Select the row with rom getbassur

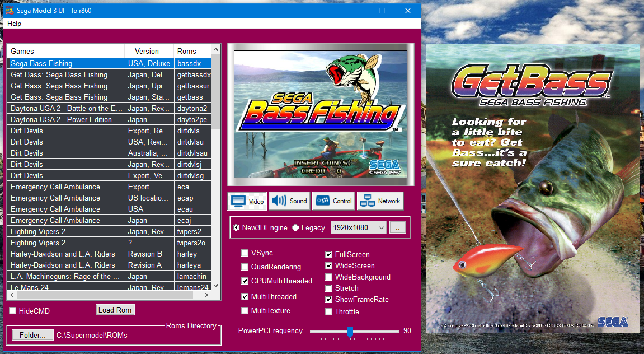pos(109,86)
